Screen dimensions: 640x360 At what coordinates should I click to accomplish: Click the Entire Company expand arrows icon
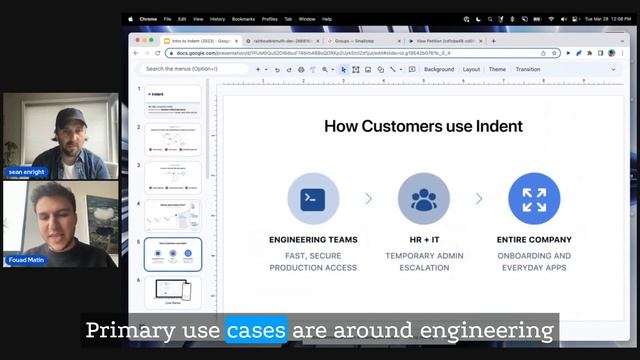[x=534, y=199]
